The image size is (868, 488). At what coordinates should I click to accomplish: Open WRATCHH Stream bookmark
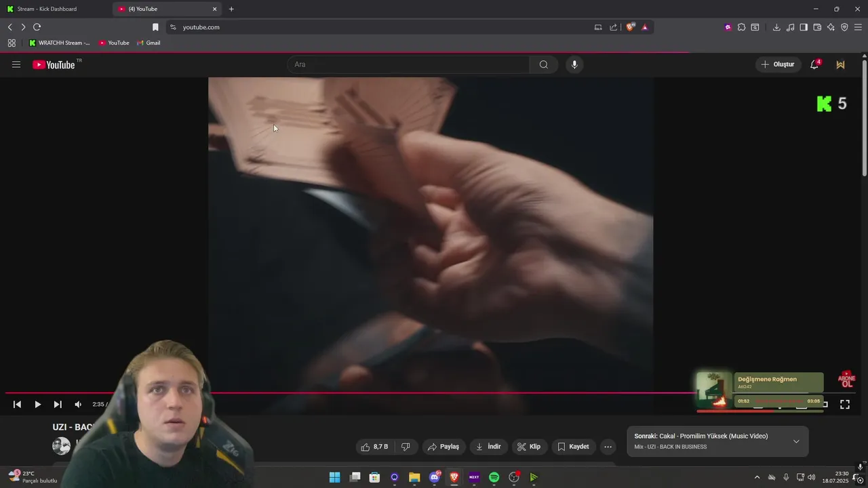point(60,43)
